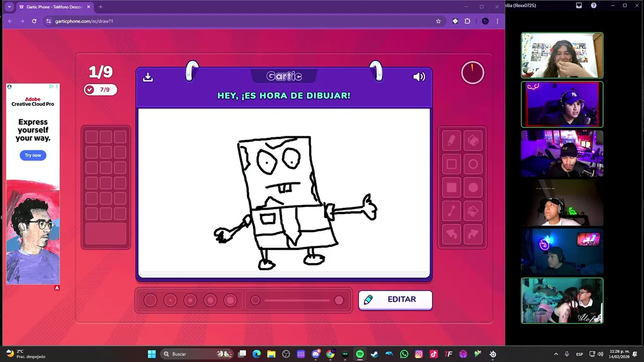The image size is (644, 362).
Task: Click the Buscar taskbar search box
Action: click(197, 354)
